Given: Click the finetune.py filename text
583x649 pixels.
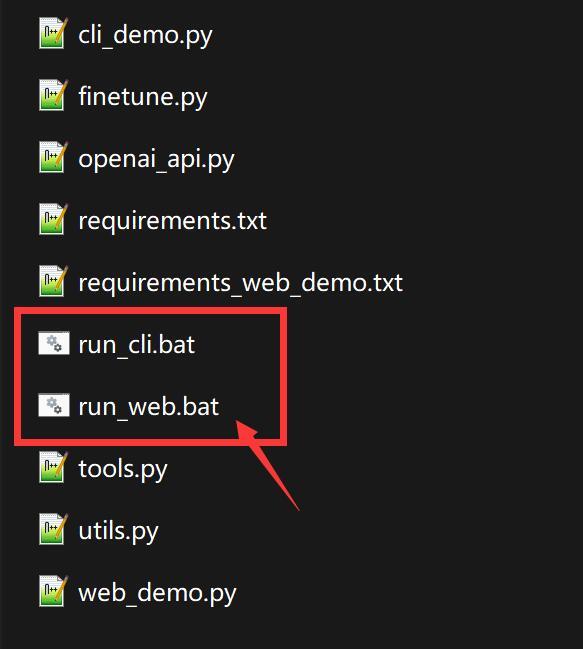Looking at the screenshot, I should click(x=143, y=97).
